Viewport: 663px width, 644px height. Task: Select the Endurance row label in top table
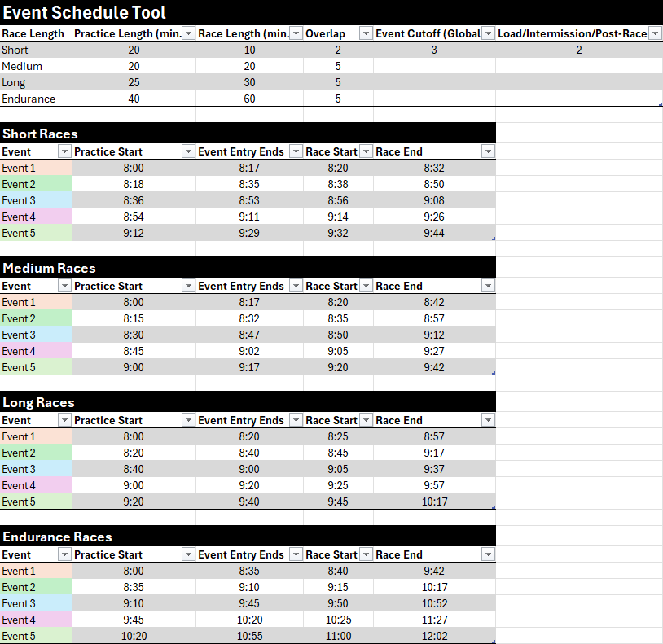point(36,99)
